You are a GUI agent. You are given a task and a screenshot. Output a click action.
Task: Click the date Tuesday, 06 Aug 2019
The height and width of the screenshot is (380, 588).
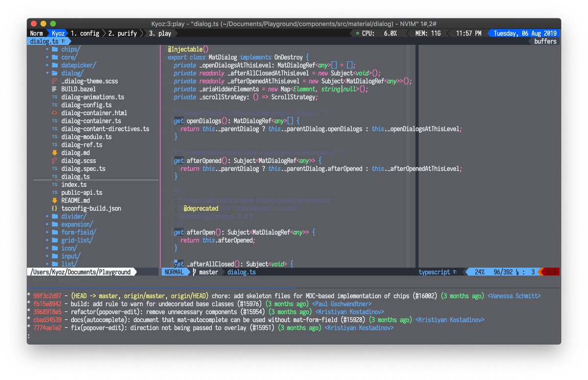(525, 33)
